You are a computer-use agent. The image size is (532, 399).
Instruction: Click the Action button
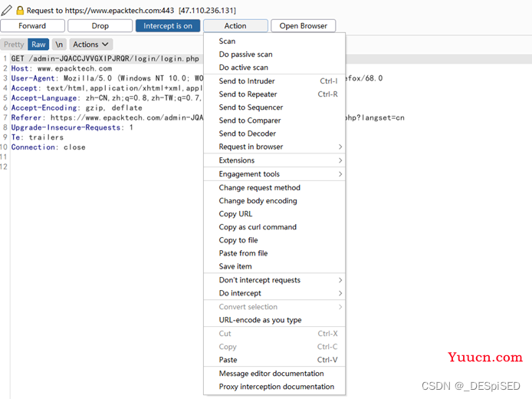pos(235,26)
